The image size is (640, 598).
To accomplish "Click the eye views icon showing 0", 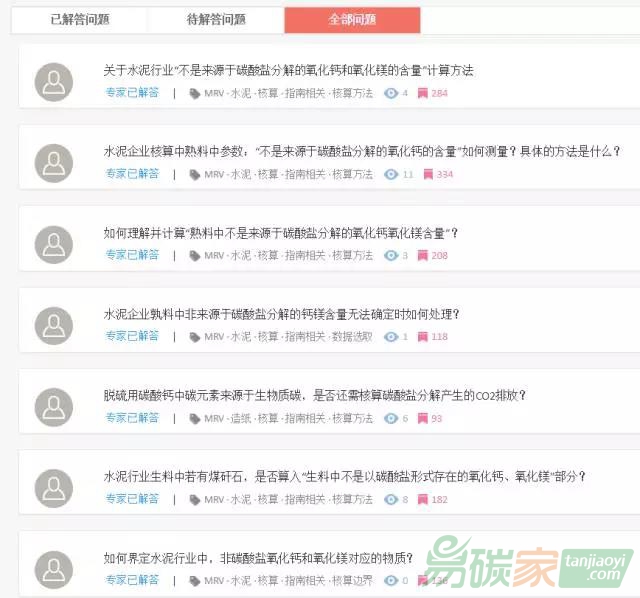I will tap(391, 580).
